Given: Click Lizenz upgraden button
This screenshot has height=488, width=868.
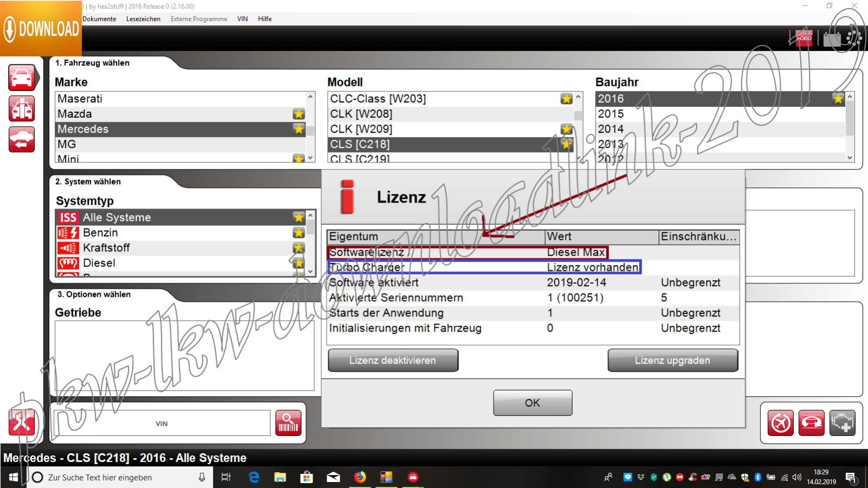Looking at the screenshot, I should coord(673,360).
